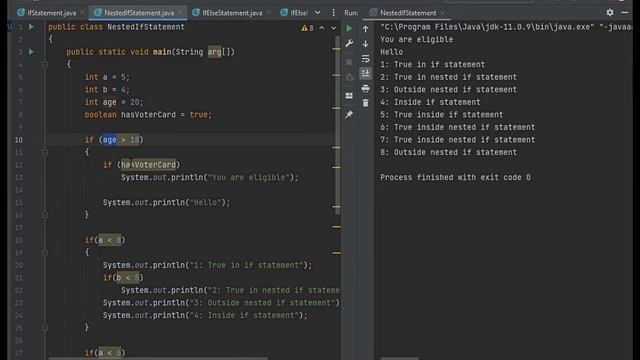The width and height of the screenshot is (640, 360).
Task: Close the IfStatement.java tab
Action: pos(82,13)
